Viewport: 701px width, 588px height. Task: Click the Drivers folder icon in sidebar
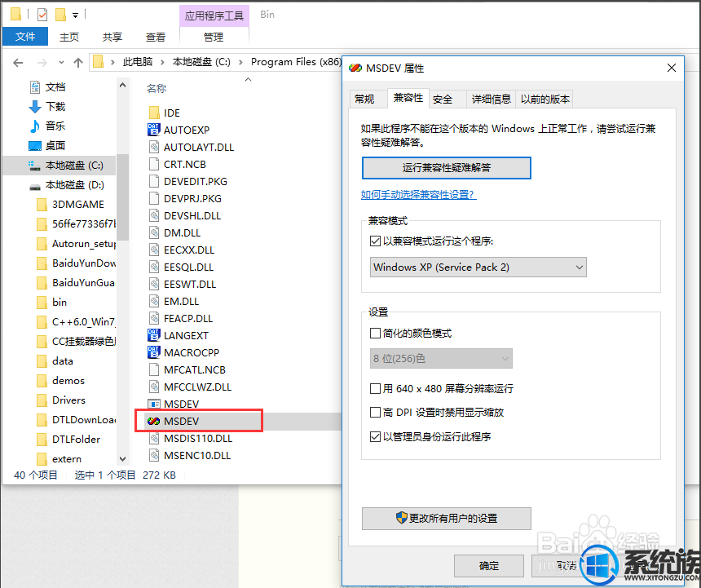(42, 400)
